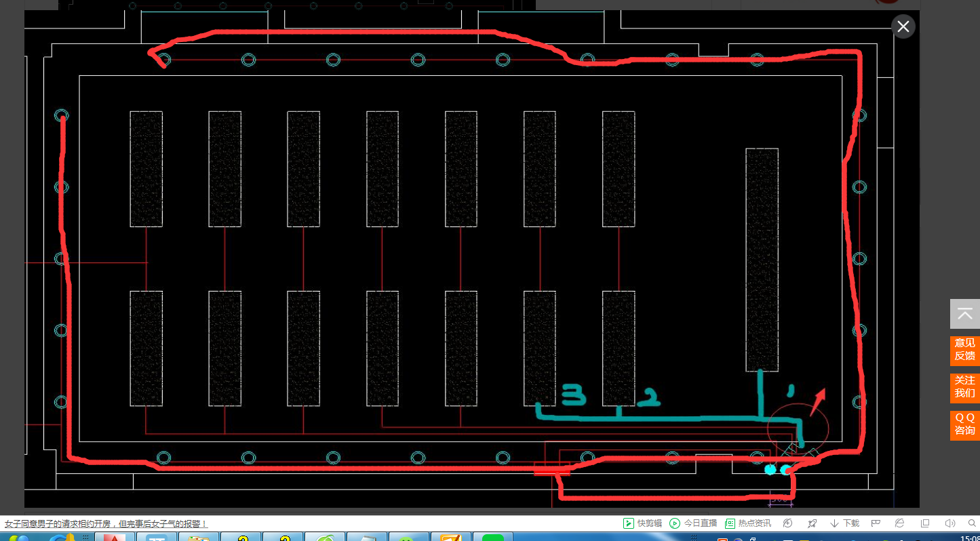
Task: Click the back-to-top arrow button
Action: click(x=964, y=314)
